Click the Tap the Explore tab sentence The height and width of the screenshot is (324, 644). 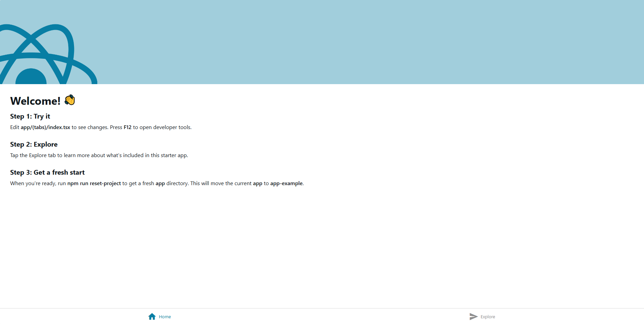99,155
